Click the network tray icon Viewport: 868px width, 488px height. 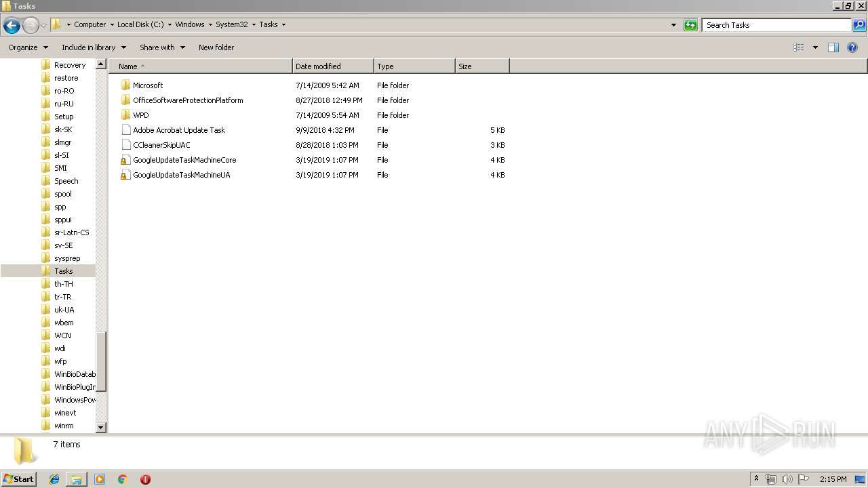click(x=771, y=479)
